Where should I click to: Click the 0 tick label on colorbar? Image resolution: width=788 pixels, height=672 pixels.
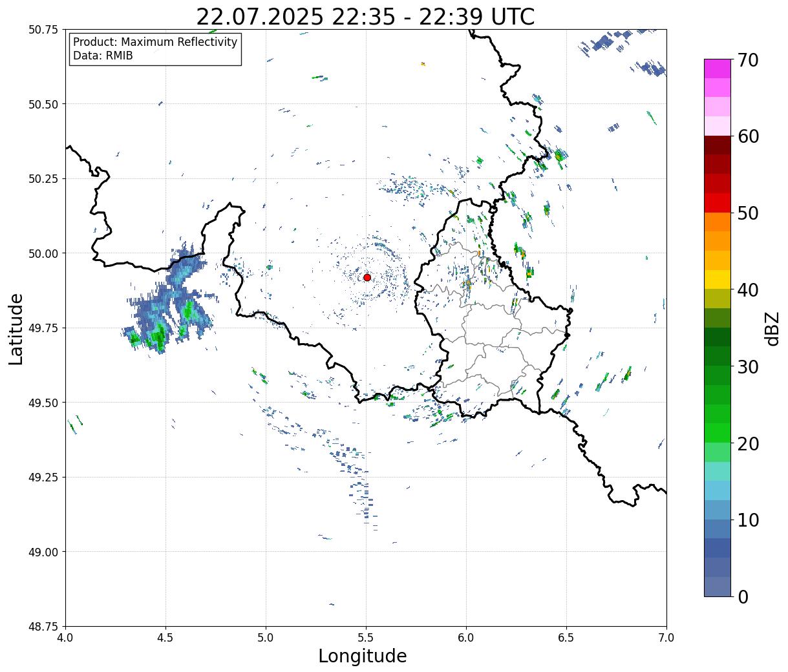pyautogui.click(x=742, y=596)
